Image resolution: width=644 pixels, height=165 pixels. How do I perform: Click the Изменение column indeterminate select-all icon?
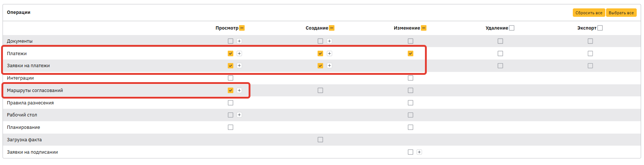(x=423, y=28)
